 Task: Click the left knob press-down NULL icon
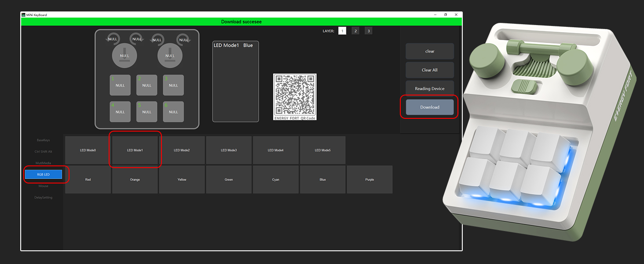tap(124, 55)
